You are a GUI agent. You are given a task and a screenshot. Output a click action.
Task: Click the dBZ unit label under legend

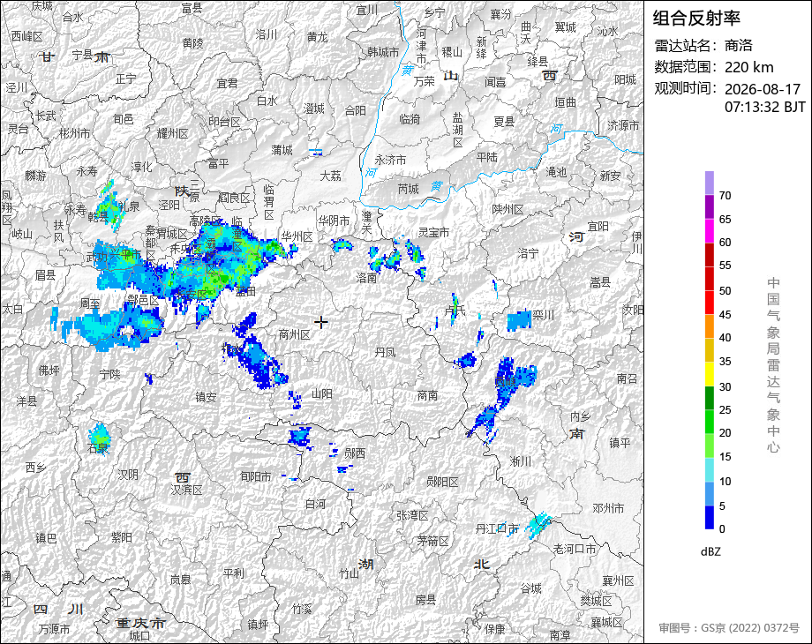[x=710, y=552]
